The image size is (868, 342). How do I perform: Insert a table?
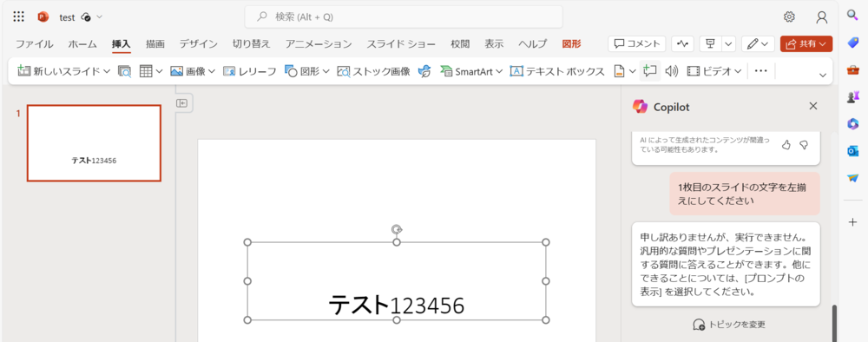[146, 71]
